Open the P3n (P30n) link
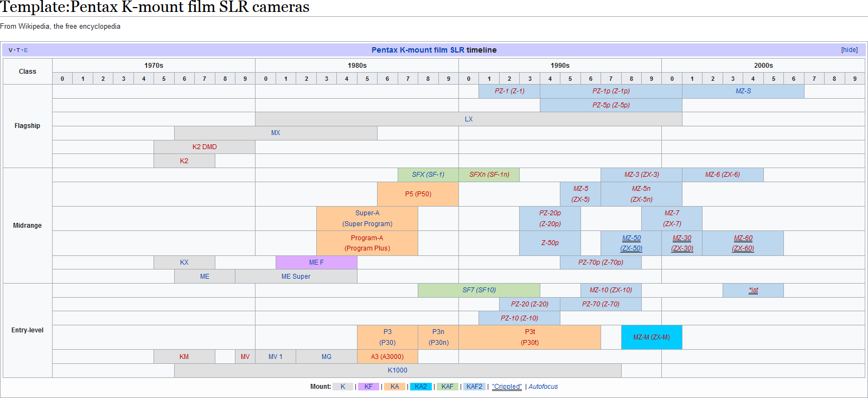 438,337
